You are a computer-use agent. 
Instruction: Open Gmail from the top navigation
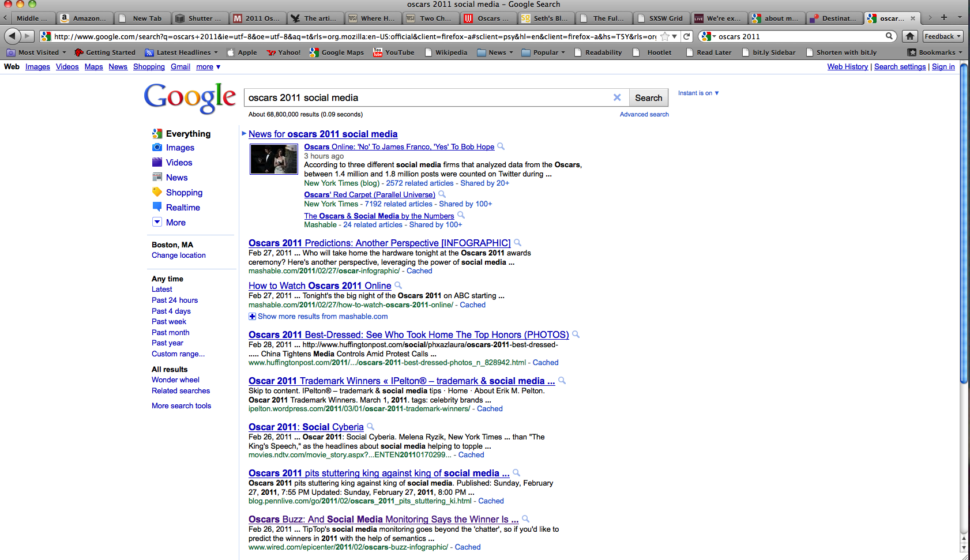[181, 67]
